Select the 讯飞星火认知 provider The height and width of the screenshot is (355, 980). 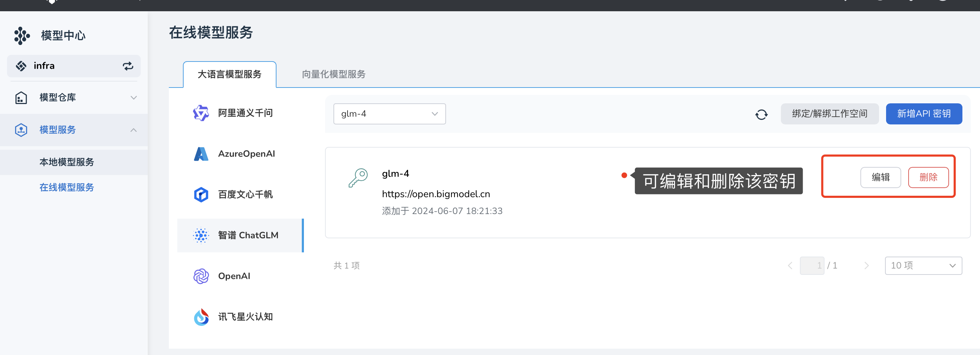tap(241, 317)
